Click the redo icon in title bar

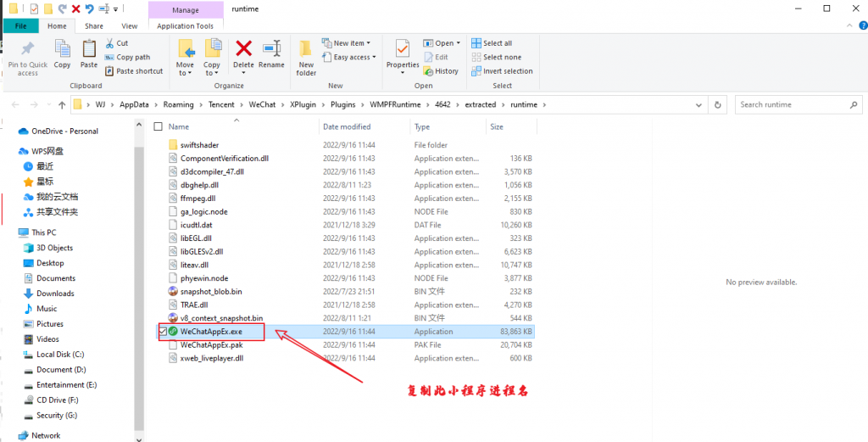[62, 8]
